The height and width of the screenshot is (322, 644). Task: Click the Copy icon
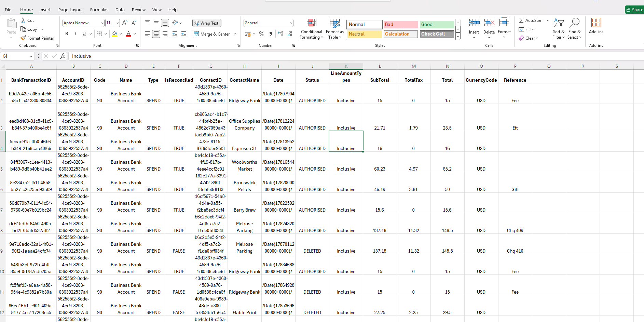point(23,29)
